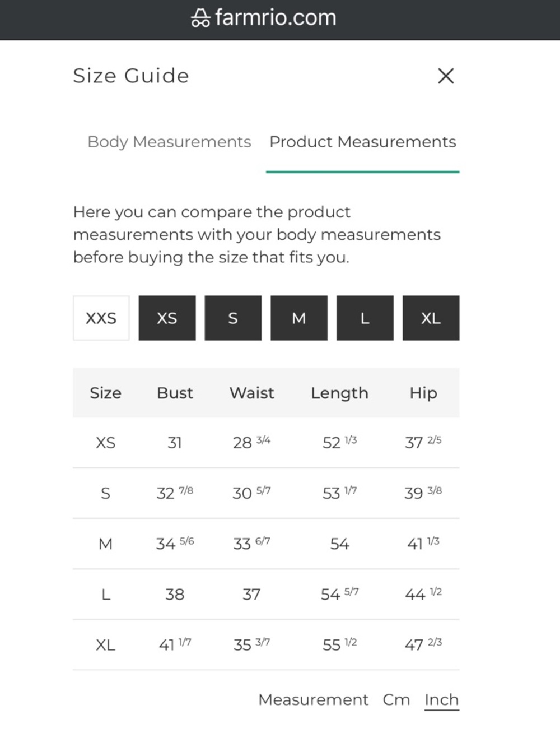Click the XL row size label

click(105, 645)
